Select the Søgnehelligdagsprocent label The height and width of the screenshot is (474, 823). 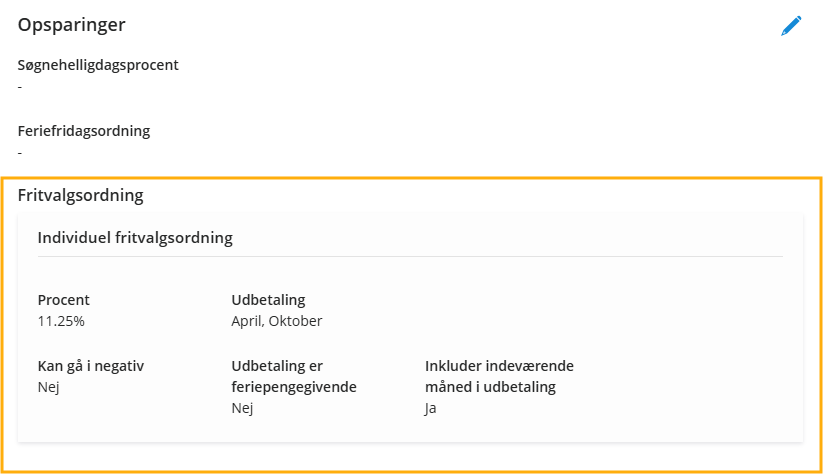[98, 65]
